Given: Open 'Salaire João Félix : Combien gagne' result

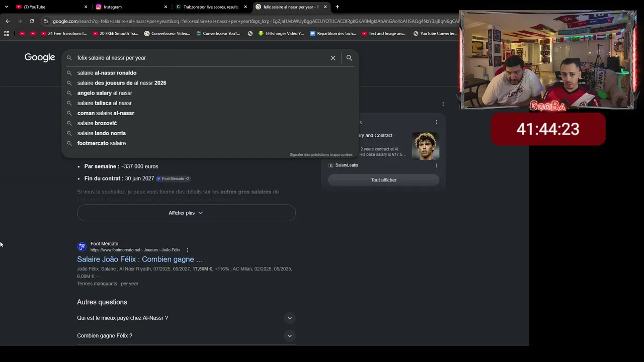Looking at the screenshot, I should coord(139,259).
